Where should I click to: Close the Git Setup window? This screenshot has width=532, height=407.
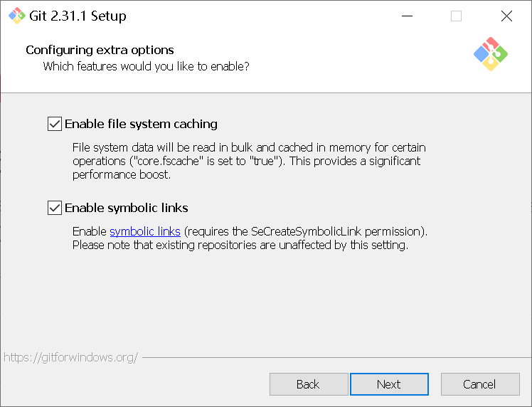pyautogui.click(x=506, y=16)
